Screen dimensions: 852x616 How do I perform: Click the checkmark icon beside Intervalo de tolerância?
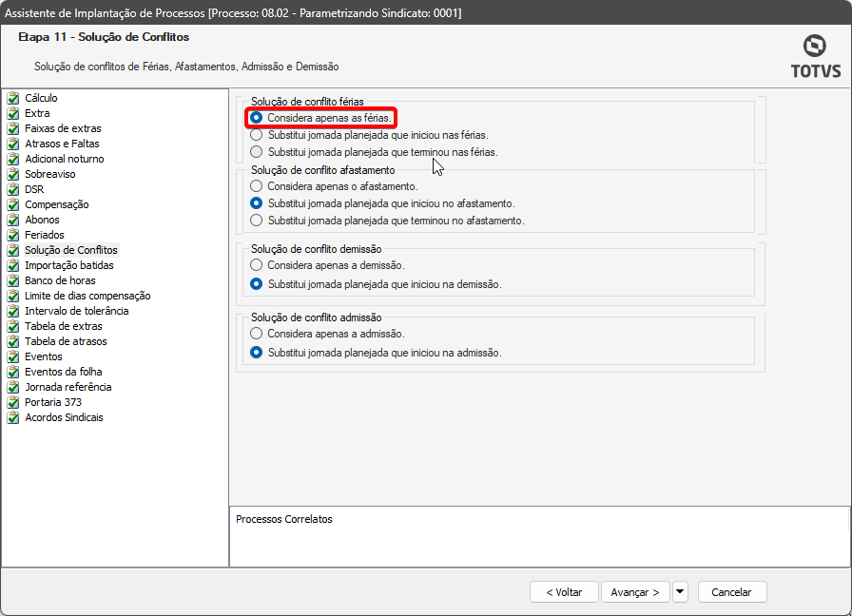point(13,311)
